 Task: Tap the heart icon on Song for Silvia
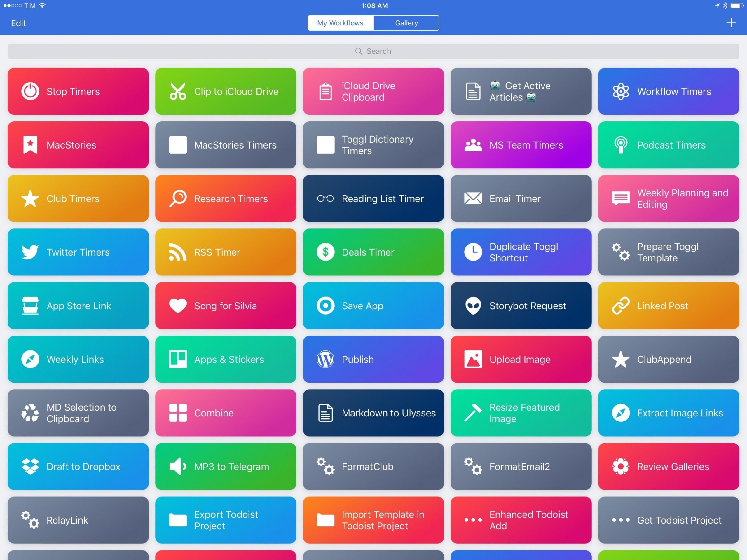pos(178,306)
